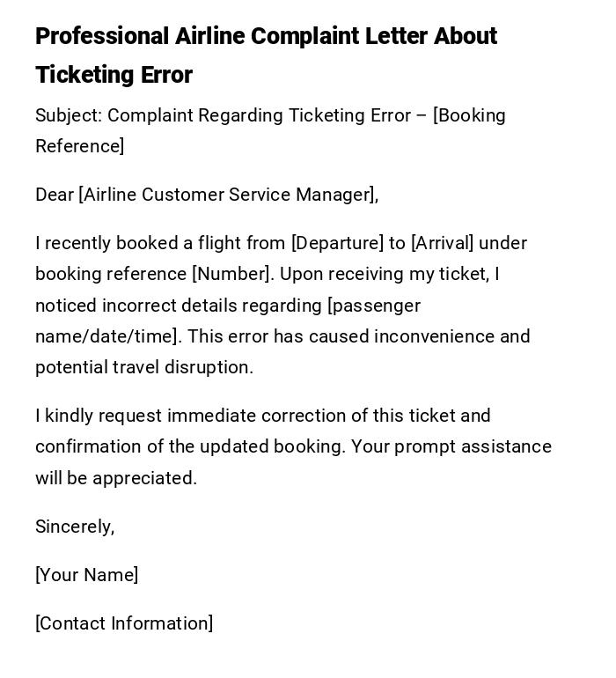Click the word "Subject:" in the subject line

click(x=69, y=115)
